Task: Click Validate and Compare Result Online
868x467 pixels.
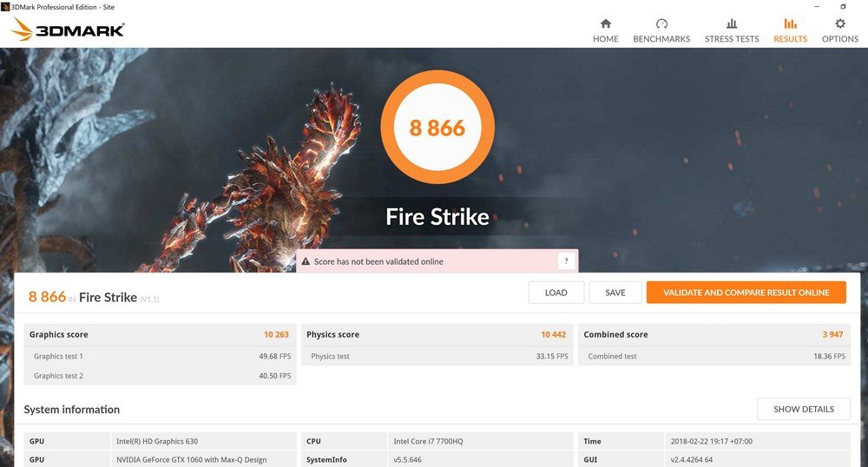Action: 746,293
